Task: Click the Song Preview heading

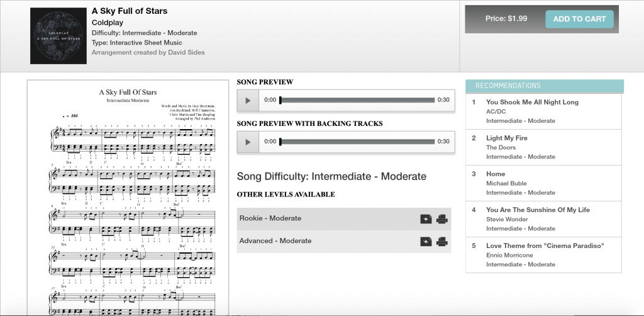Action: click(x=265, y=82)
